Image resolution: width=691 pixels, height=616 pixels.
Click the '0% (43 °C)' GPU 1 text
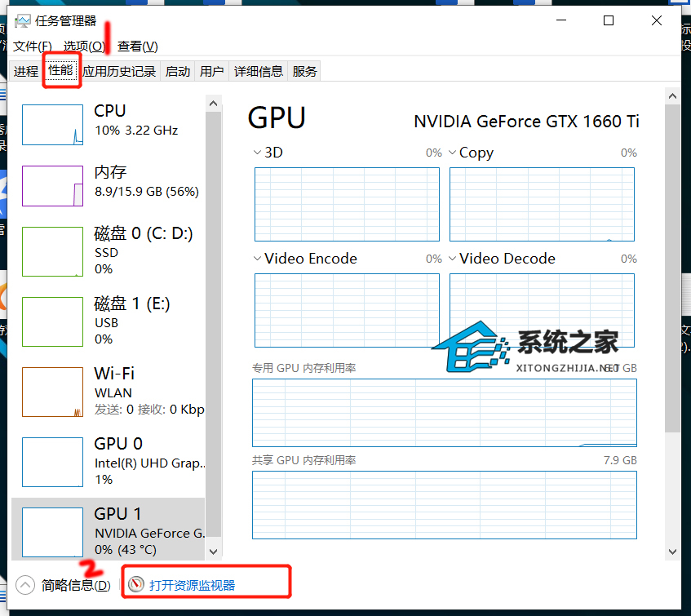click(126, 550)
